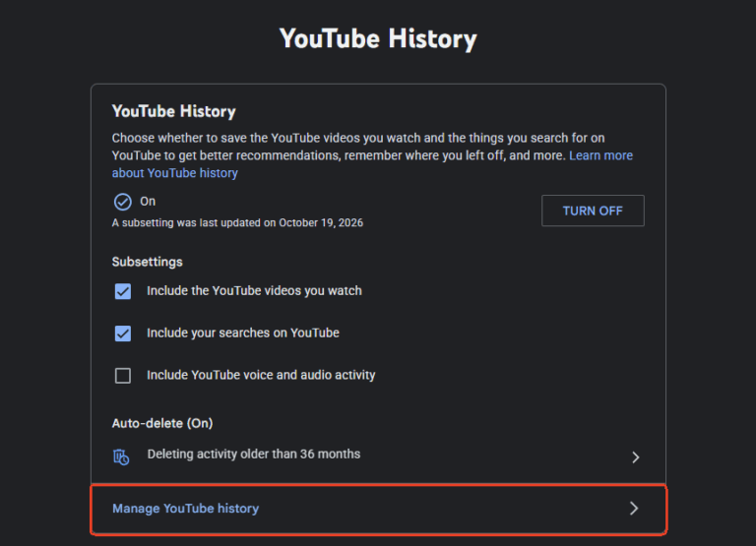Click the On status checkmark icon

(x=122, y=202)
